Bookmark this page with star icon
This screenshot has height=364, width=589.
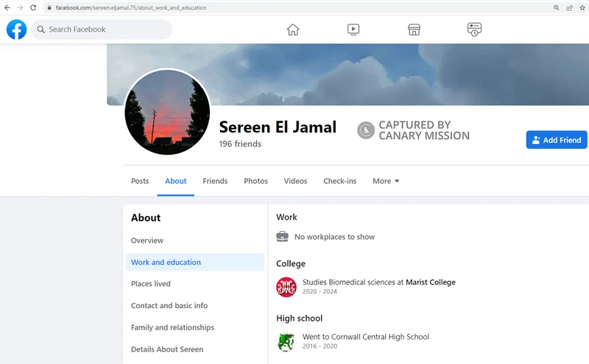pos(582,7)
